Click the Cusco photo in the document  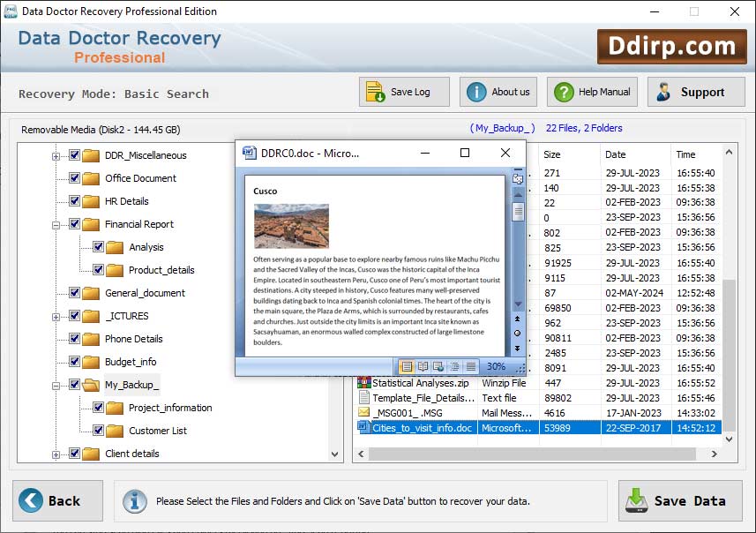[292, 226]
